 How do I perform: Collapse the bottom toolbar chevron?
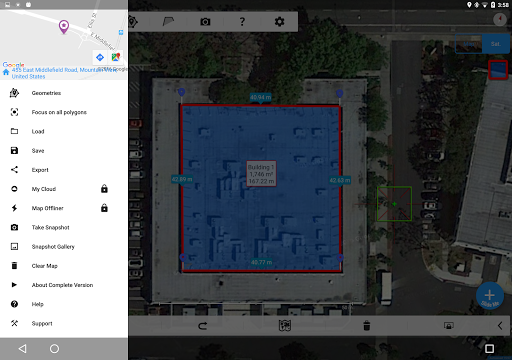500,326
